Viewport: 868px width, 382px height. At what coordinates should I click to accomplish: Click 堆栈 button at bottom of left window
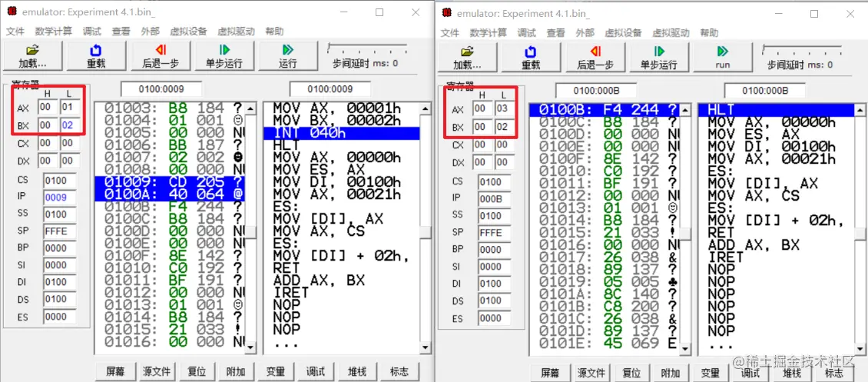358,371
